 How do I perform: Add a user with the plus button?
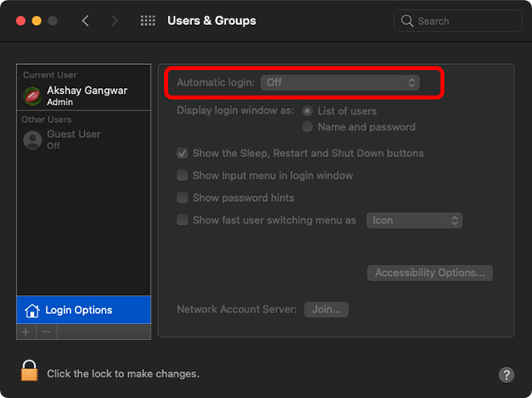[x=26, y=332]
